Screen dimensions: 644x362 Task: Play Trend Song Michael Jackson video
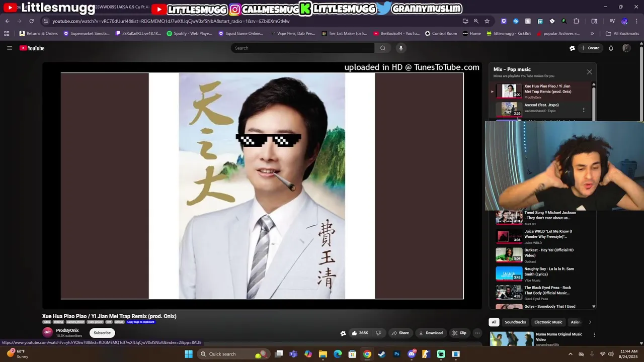click(541, 218)
